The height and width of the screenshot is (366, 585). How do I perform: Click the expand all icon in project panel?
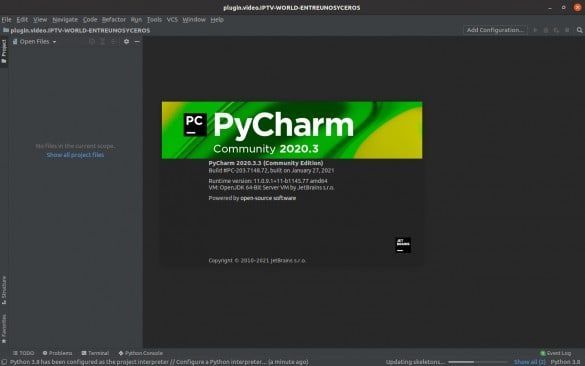(x=103, y=41)
